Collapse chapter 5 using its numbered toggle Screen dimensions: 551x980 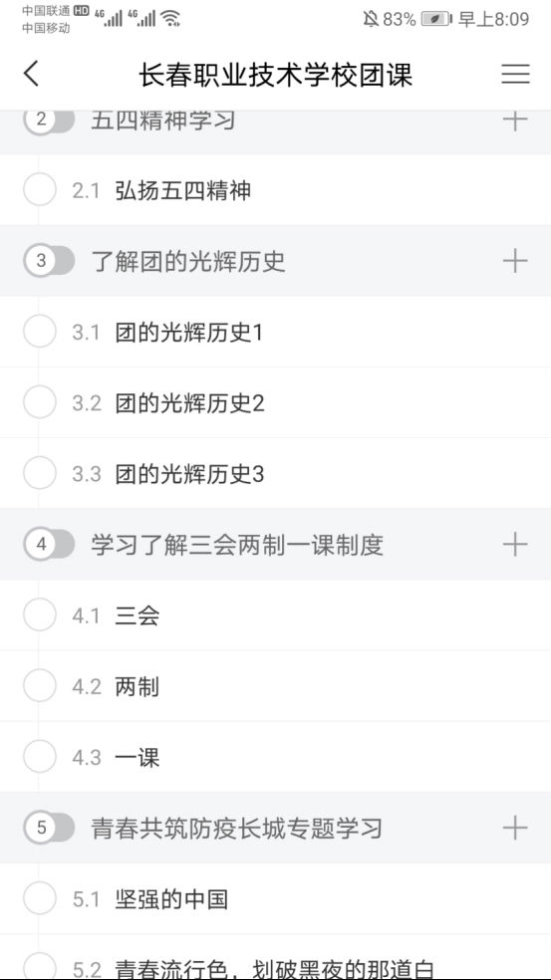coord(49,829)
